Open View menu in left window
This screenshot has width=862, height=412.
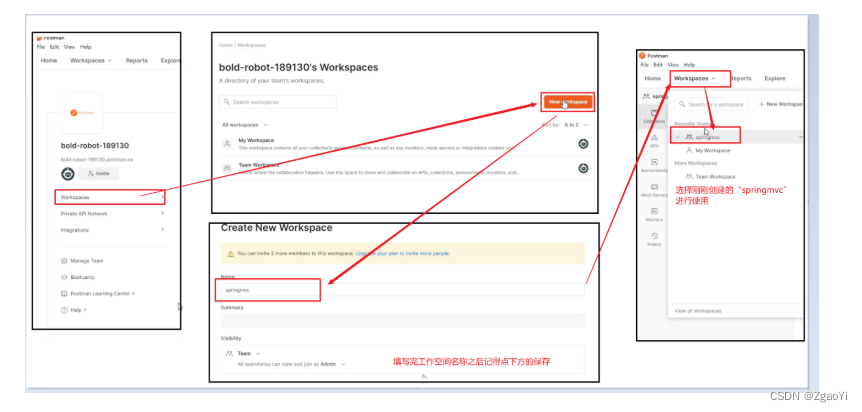coord(69,47)
